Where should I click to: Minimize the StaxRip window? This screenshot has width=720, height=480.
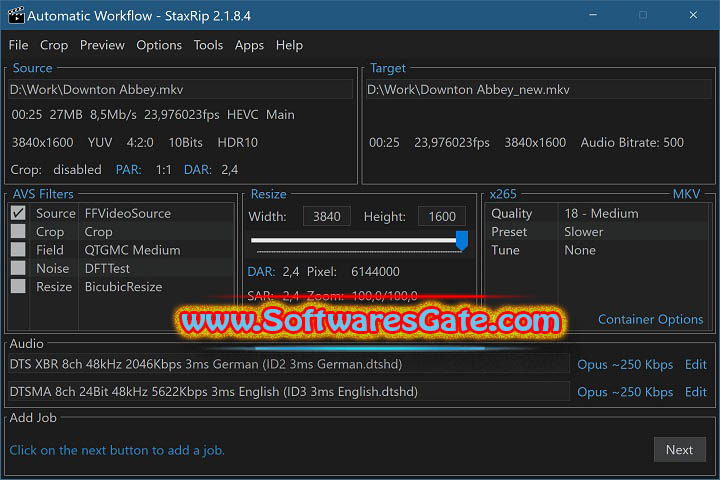point(593,15)
